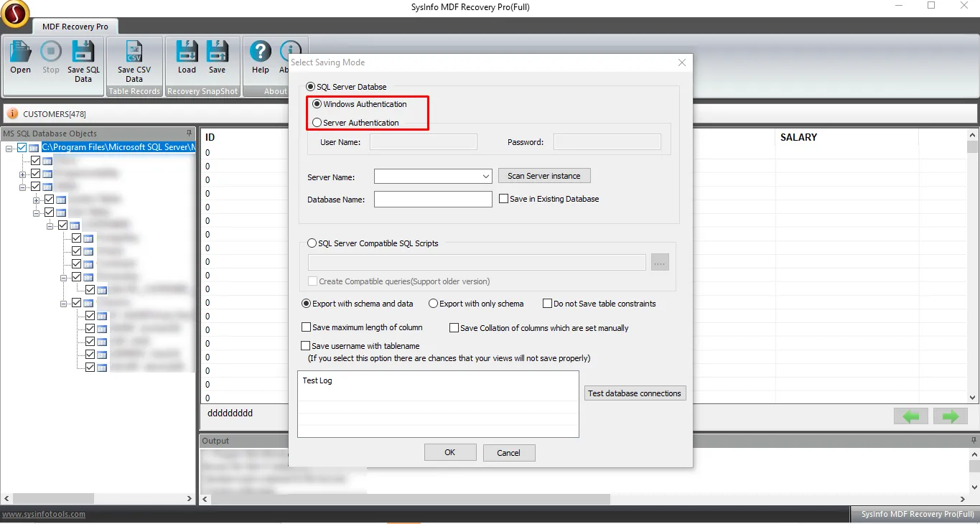
Task: Click the ID column header
Action: point(210,137)
